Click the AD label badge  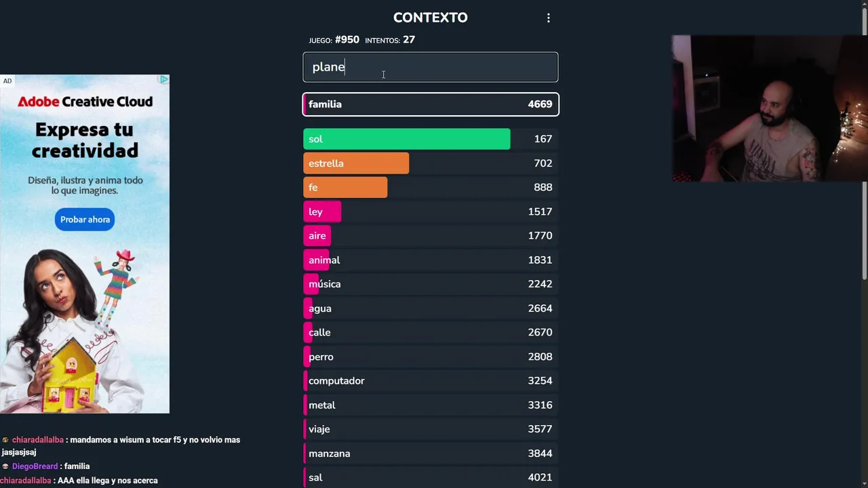[x=7, y=81]
